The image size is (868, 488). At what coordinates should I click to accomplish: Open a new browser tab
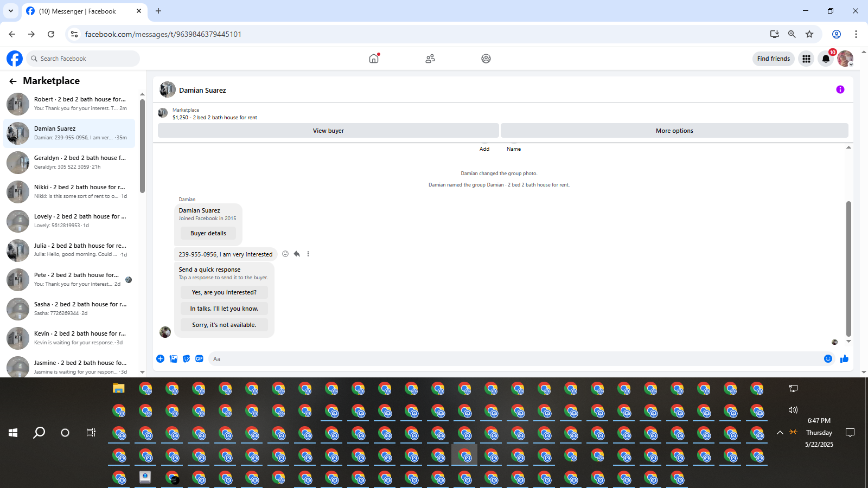click(x=158, y=11)
